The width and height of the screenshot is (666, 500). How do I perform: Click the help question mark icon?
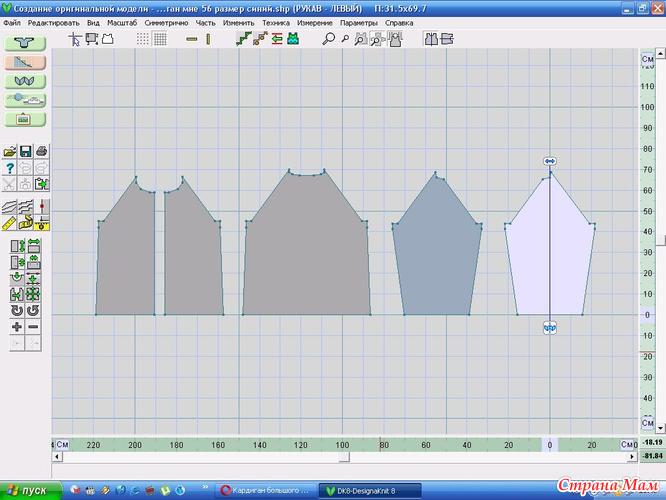click(x=11, y=167)
